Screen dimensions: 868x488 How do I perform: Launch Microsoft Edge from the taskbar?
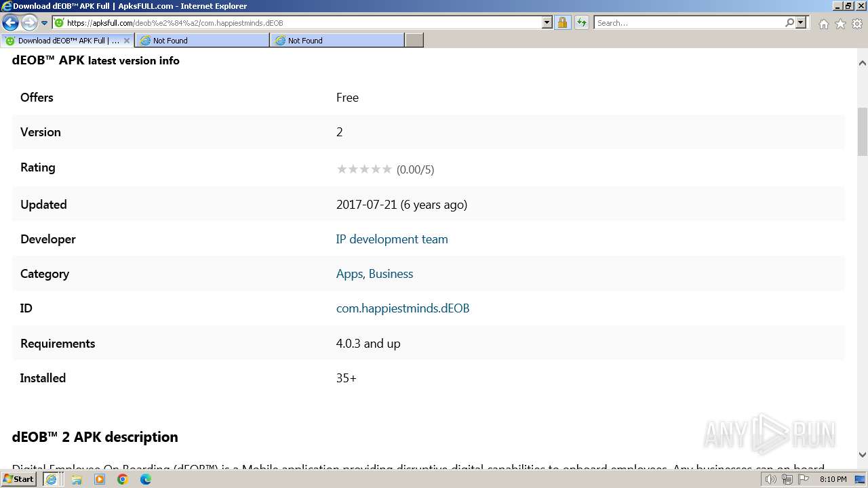point(146,479)
